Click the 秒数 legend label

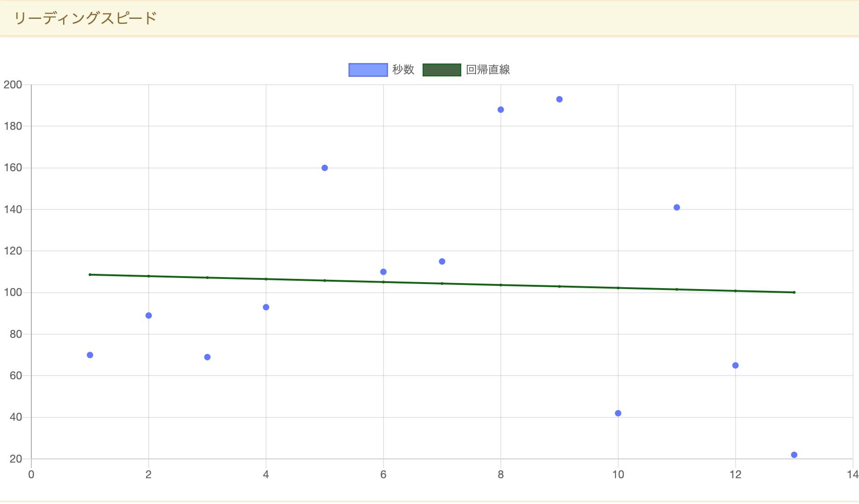click(x=403, y=70)
